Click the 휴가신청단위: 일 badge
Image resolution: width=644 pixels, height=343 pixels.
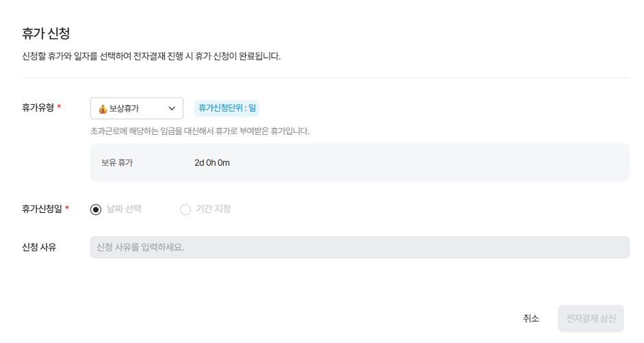pyautogui.click(x=227, y=108)
